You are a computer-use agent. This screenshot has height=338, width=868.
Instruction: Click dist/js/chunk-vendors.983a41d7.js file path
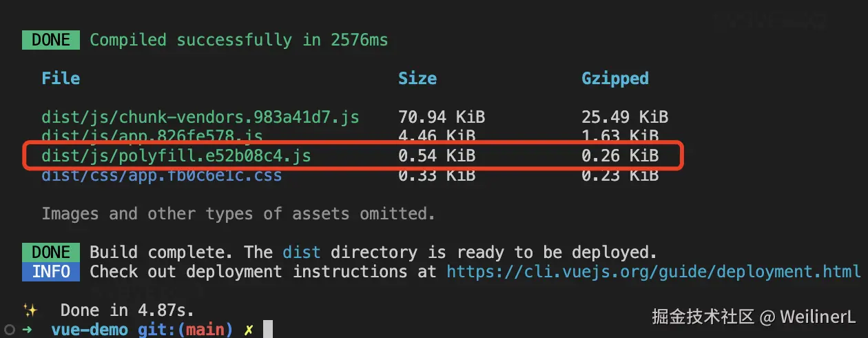(200, 117)
